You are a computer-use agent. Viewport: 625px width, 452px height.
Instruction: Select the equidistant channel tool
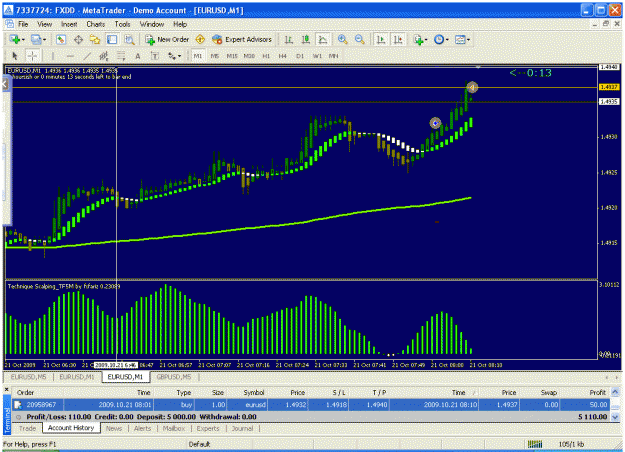click(104, 56)
